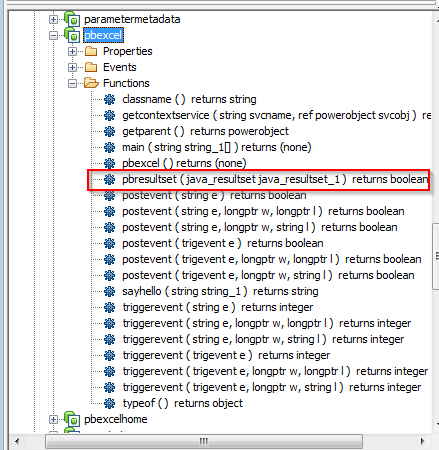Select postevent ( trigevent e, longptr w, string l )

(268, 275)
